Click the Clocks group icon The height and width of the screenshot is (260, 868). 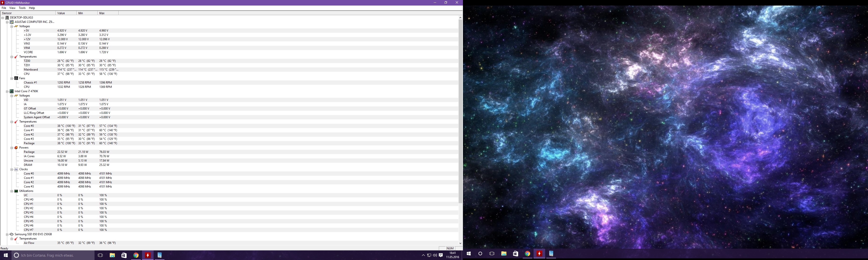click(x=16, y=169)
